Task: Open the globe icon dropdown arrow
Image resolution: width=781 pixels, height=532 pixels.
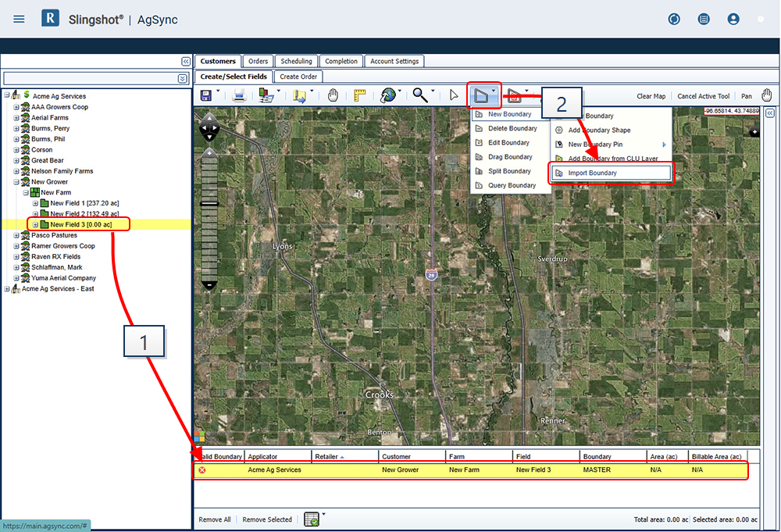Action: click(x=399, y=91)
